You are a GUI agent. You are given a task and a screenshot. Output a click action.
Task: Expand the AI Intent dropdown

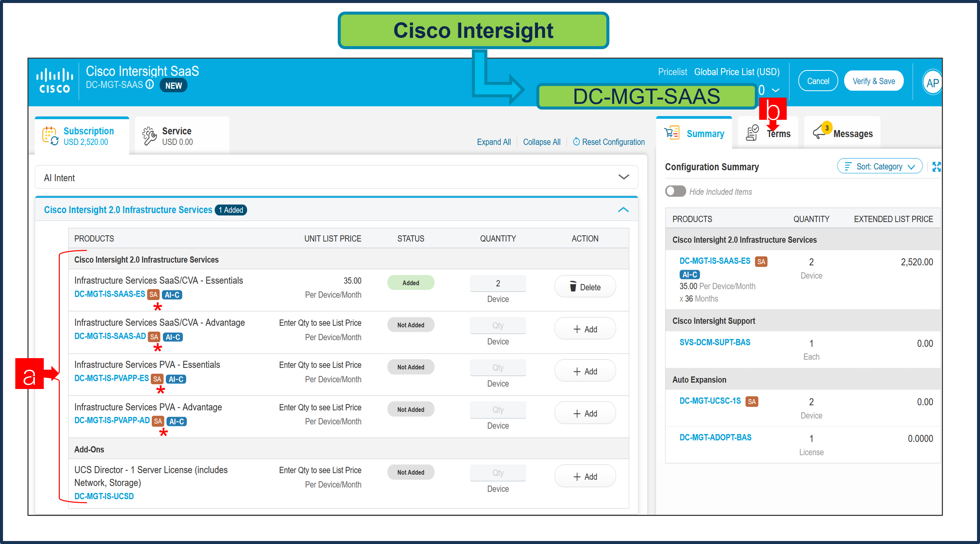(623, 177)
